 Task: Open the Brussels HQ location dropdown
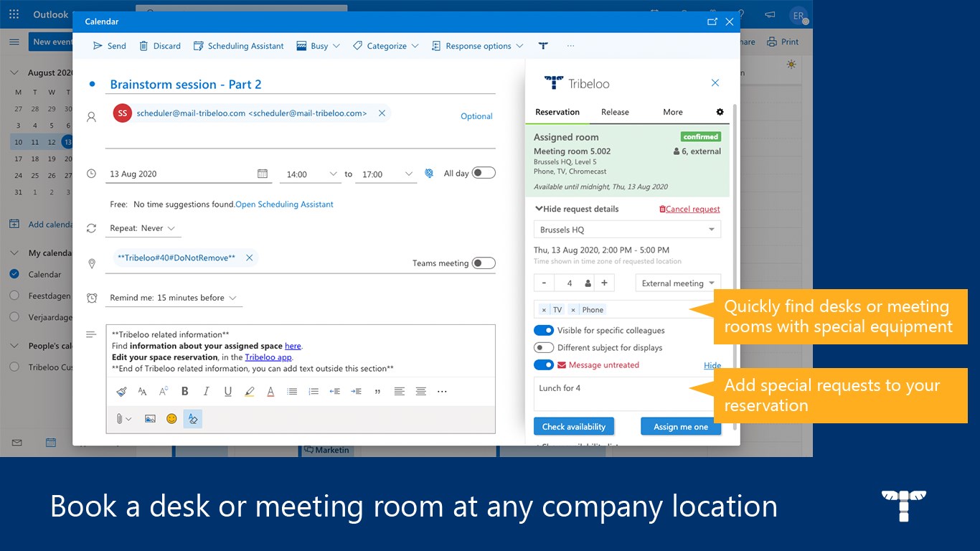[628, 230]
